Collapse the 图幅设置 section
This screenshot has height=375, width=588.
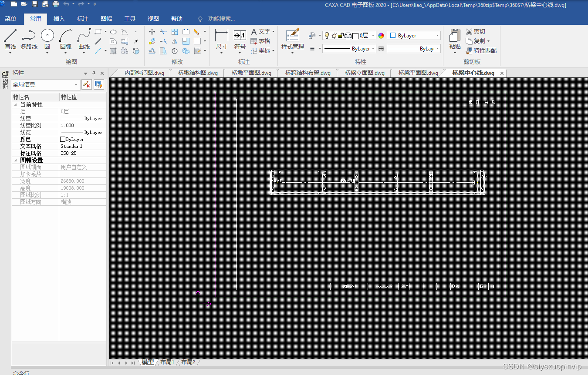(x=16, y=160)
